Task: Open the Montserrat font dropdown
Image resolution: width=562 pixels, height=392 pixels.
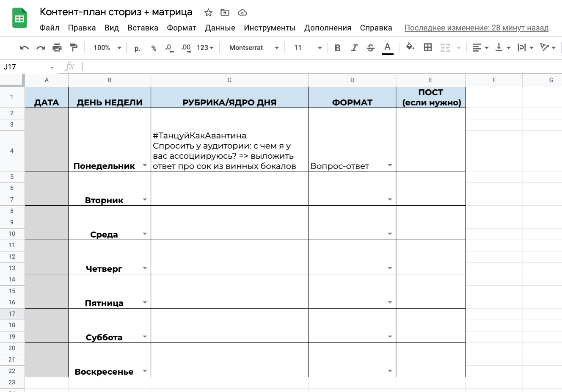Action: (x=254, y=48)
